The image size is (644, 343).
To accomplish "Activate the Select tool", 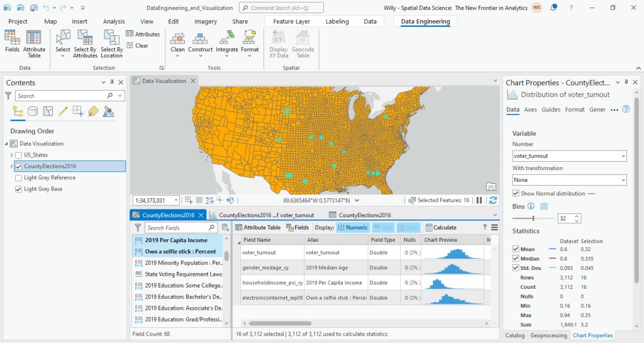I will click(63, 43).
